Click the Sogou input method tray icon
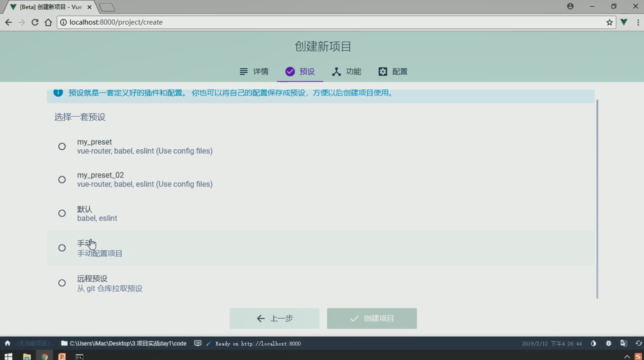The image size is (644, 360). click(638, 357)
